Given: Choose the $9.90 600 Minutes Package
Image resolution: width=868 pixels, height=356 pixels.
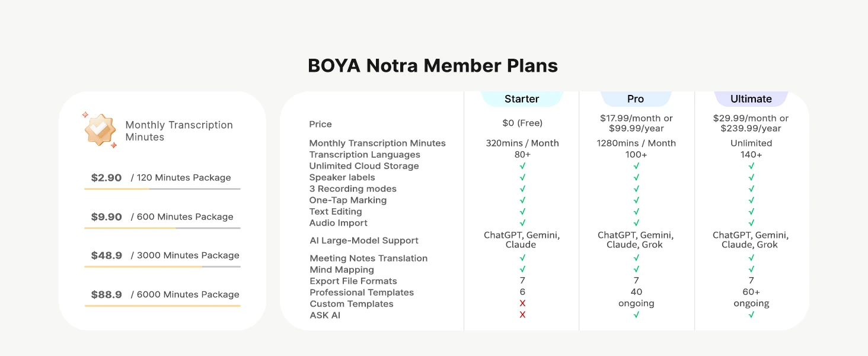Looking at the screenshot, I should pos(162,217).
